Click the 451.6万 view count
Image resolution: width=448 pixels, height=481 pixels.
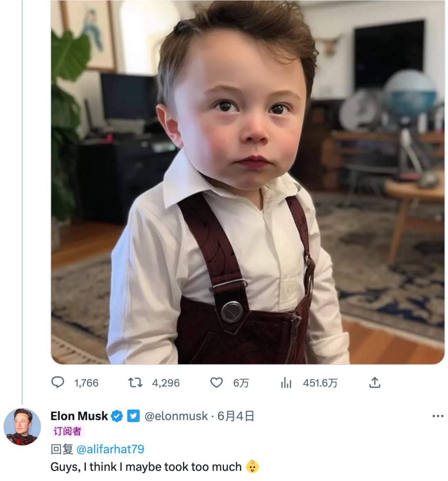tap(320, 383)
